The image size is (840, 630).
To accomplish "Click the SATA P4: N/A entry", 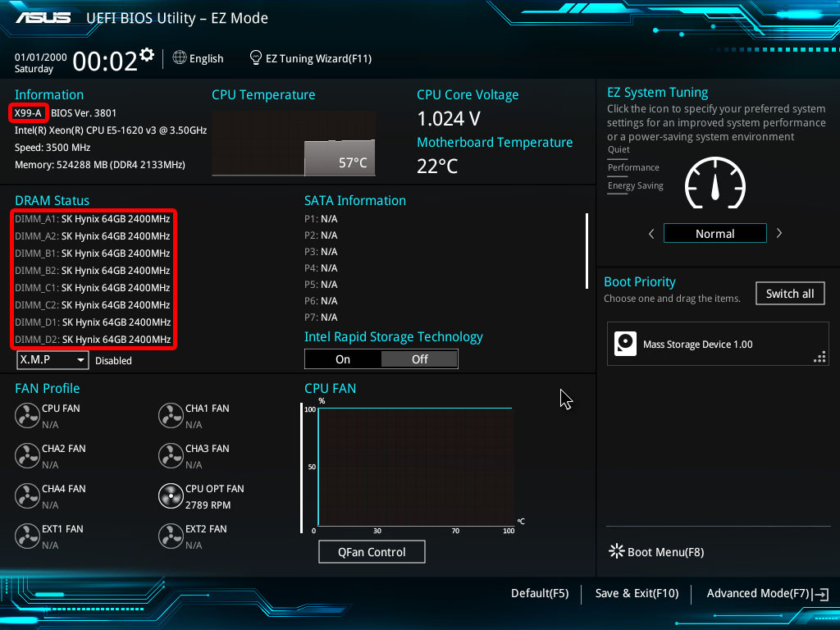I will pyautogui.click(x=321, y=268).
